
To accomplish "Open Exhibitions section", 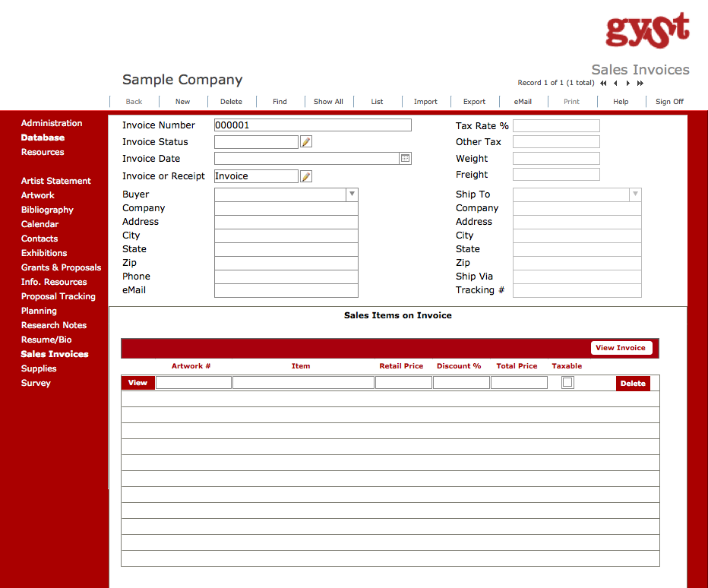I will [44, 253].
